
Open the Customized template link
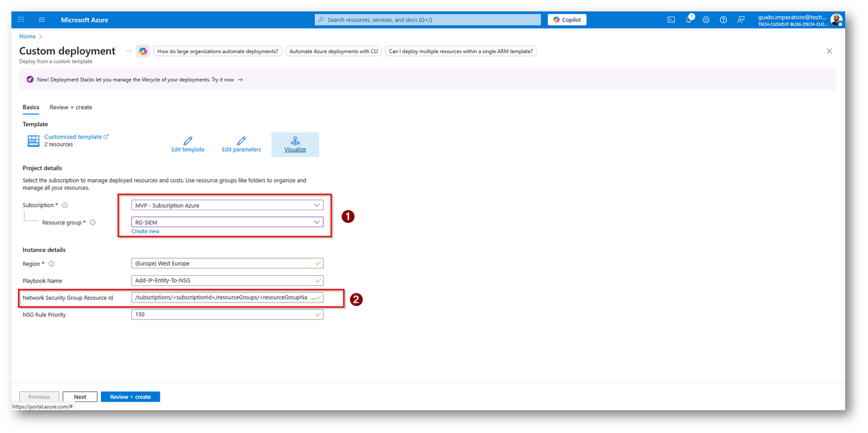coord(76,137)
